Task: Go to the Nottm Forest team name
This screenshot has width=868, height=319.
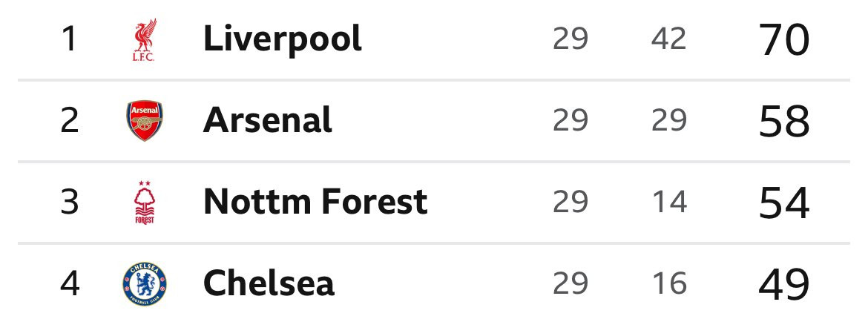Action: (x=315, y=202)
